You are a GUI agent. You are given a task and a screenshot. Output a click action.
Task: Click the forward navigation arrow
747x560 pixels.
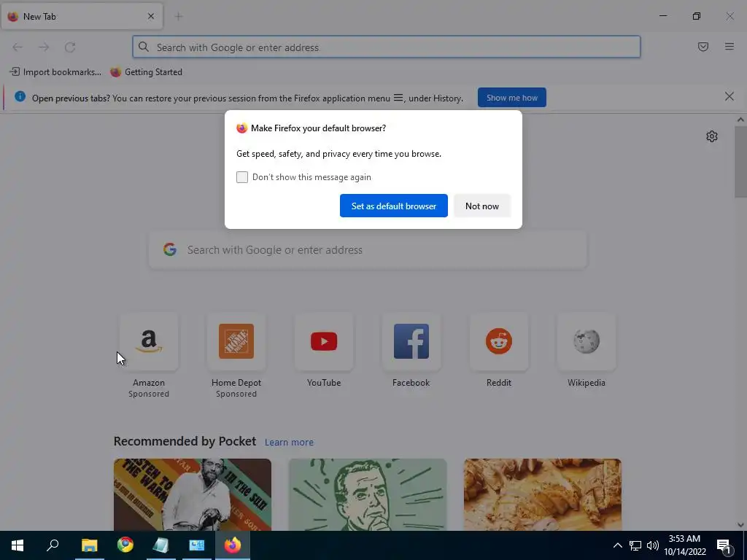click(44, 47)
